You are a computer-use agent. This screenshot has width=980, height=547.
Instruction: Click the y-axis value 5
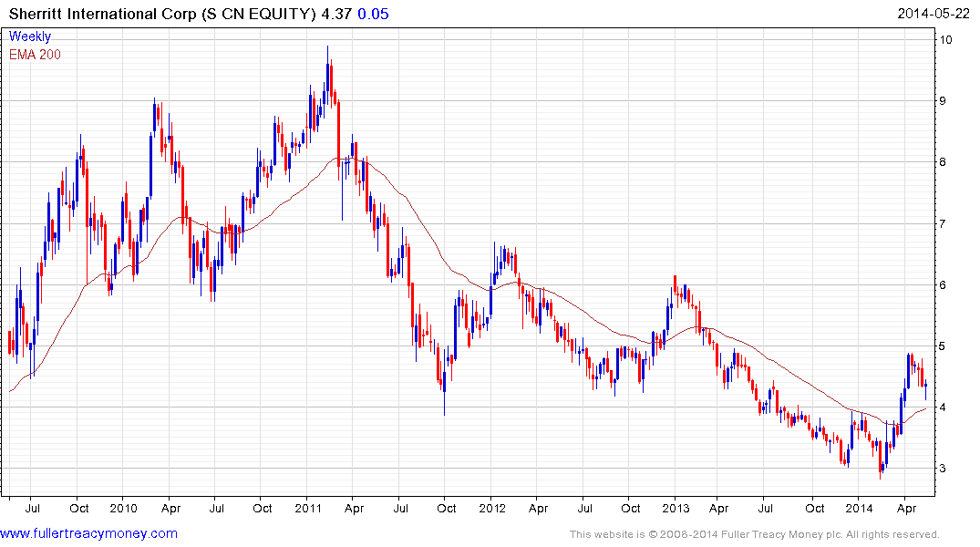[x=943, y=346]
